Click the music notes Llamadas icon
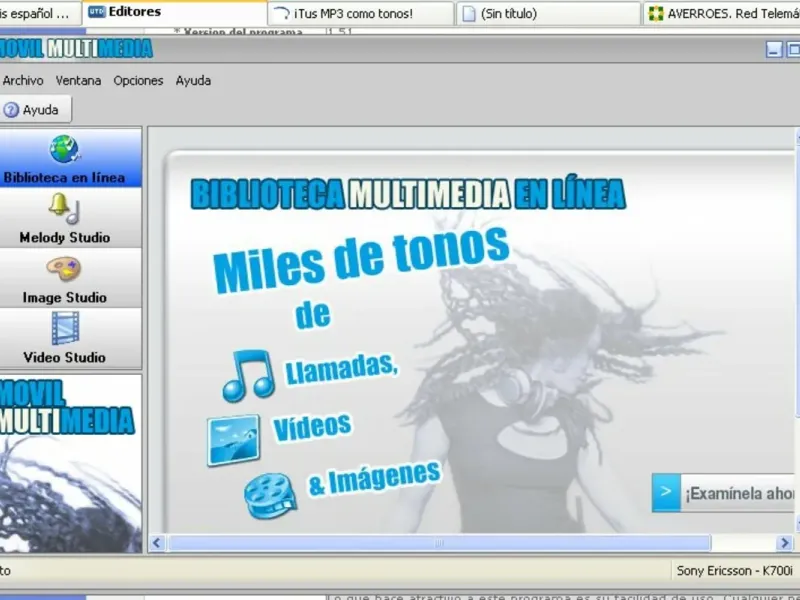The width and height of the screenshot is (800, 600). [248, 376]
